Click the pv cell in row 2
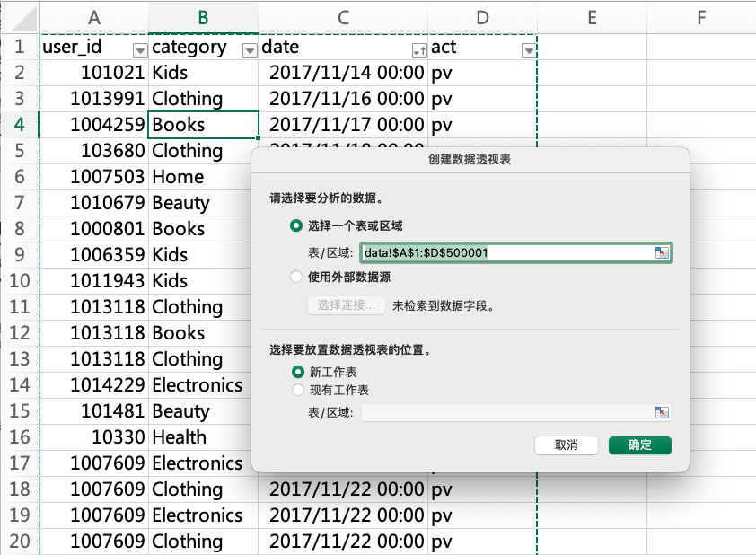 [482, 73]
